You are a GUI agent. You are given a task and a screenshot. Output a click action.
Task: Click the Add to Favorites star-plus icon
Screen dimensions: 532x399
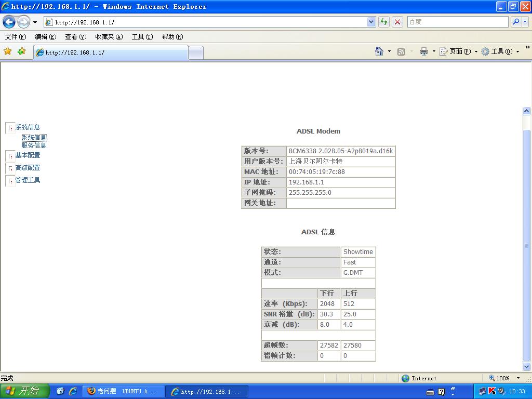(x=21, y=51)
